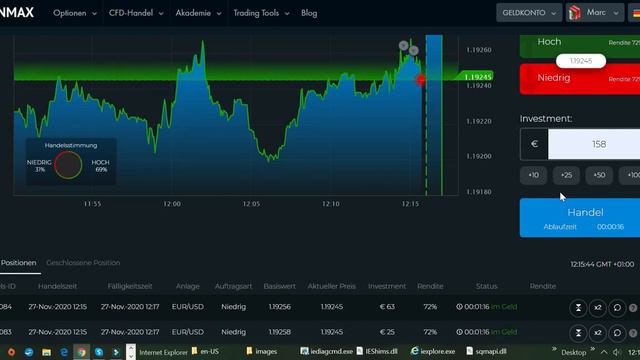Click the Handelszeit column header
Viewport: 640px width, 360px height.
[x=58, y=286]
